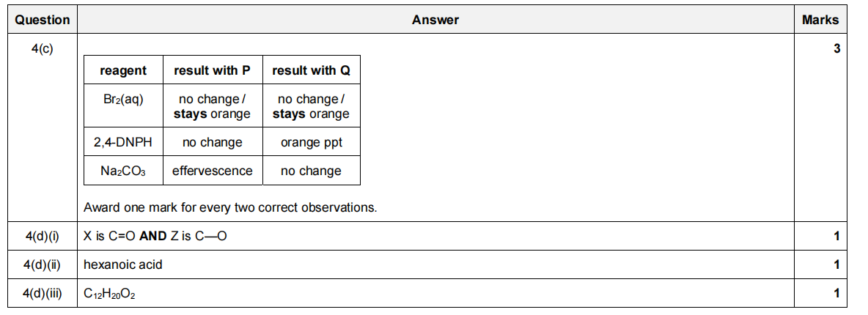The height and width of the screenshot is (315, 868).
Task: Select the Na2CO3 reagent cell
Action: pos(123,171)
